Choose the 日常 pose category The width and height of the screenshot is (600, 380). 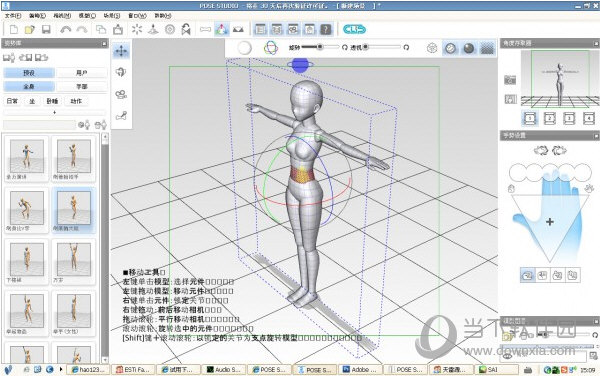pos(12,101)
